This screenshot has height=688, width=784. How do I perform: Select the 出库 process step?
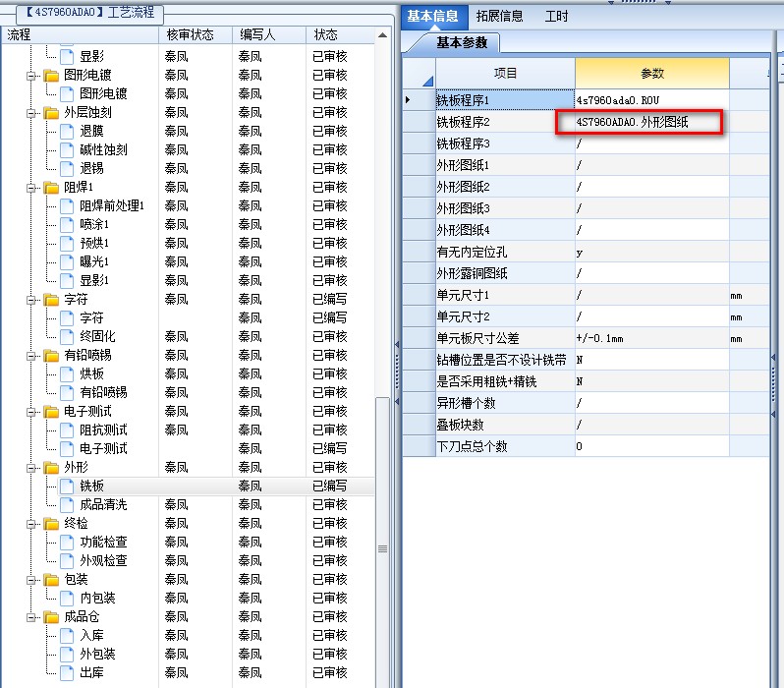coord(91,673)
